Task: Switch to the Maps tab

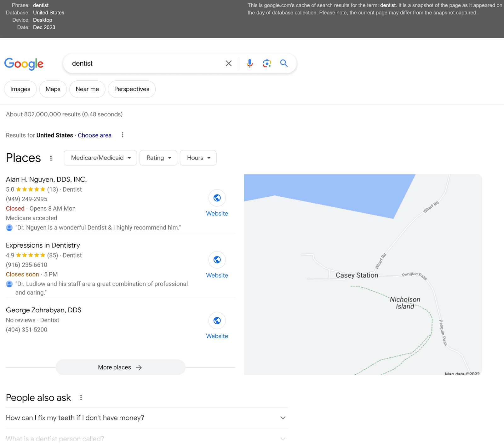Action: point(53,89)
